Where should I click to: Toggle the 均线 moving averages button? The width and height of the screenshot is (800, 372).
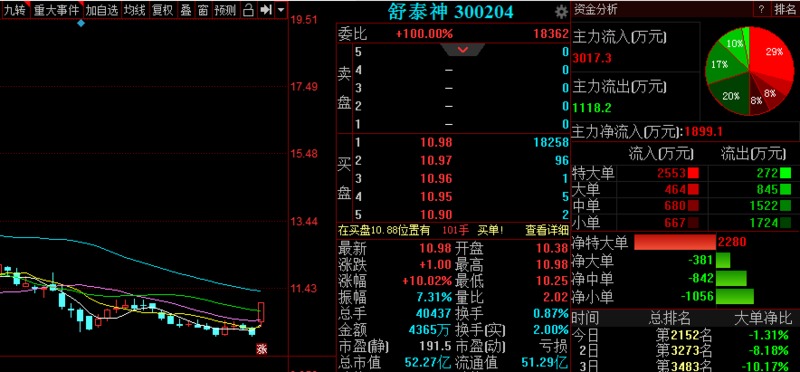click(x=135, y=10)
